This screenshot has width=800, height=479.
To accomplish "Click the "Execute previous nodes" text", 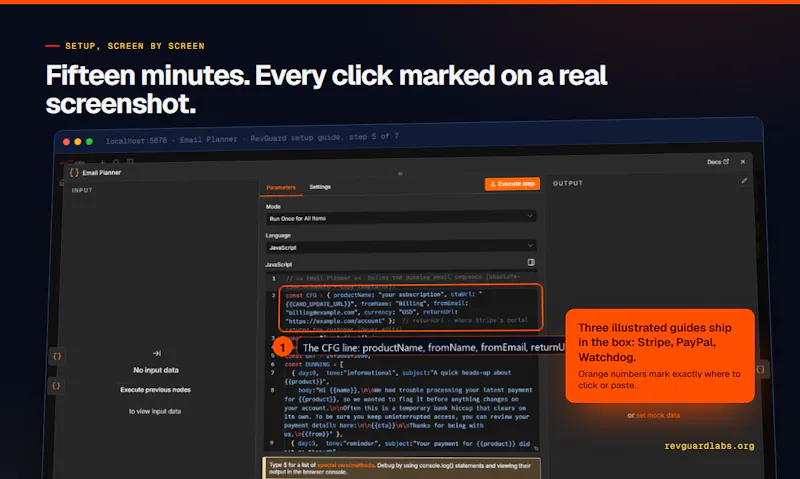I will (156, 390).
